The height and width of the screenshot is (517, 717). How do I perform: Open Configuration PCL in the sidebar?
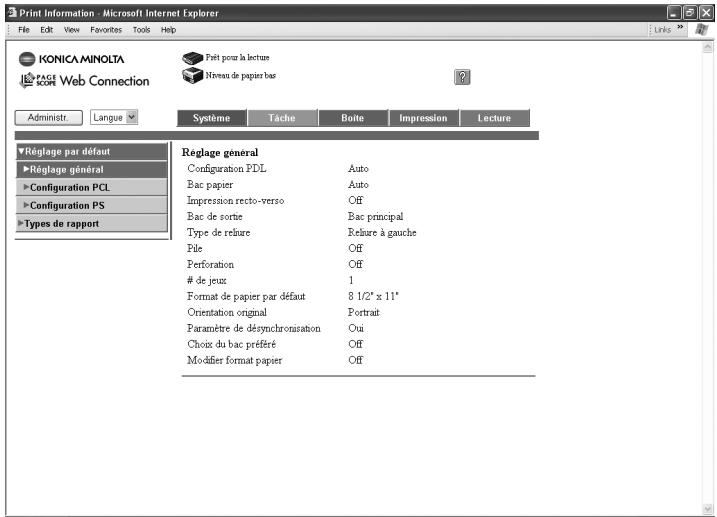point(91,187)
